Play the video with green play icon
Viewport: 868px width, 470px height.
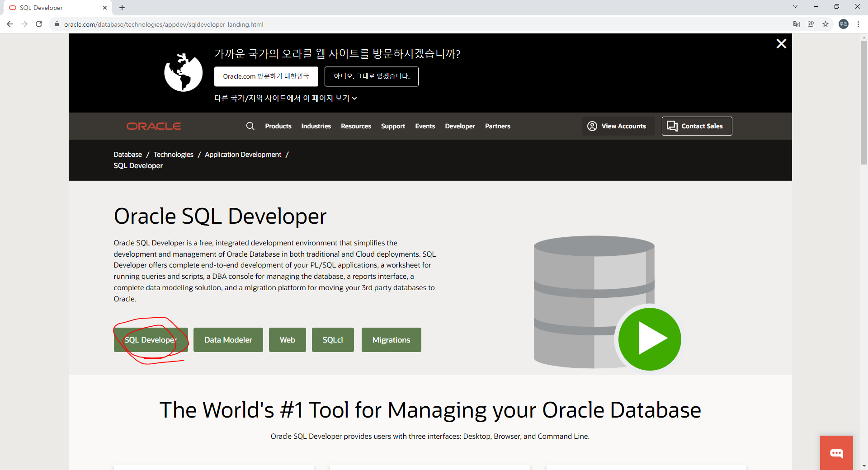click(650, 339)
